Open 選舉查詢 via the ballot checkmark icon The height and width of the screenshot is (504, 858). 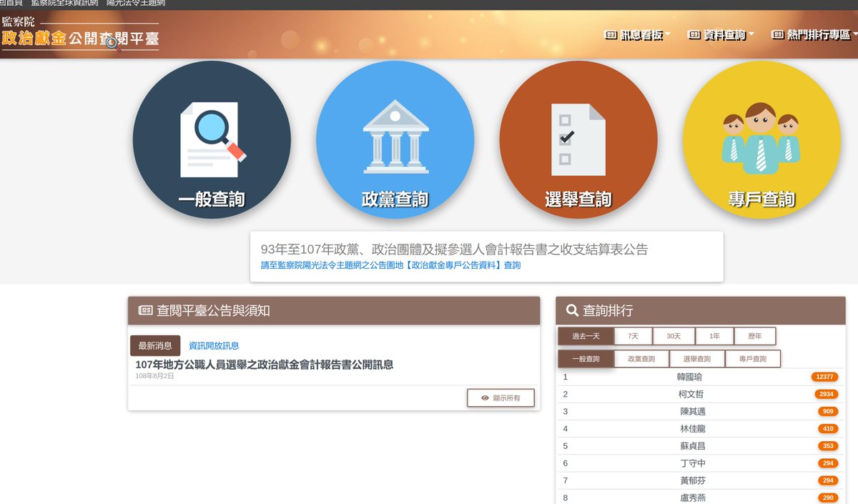point(578,139)
